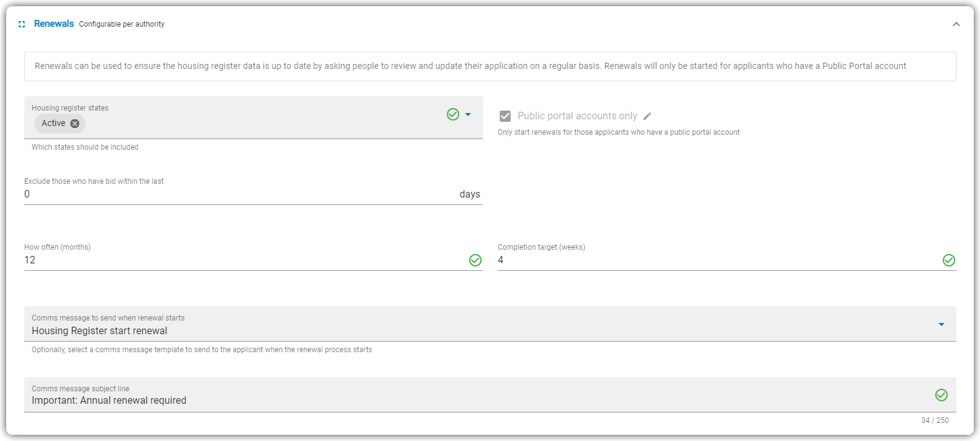Remove the Active chip with its x icon
Image resolution: width=980 pixels, height=441 pixels.
pos(74,124)
